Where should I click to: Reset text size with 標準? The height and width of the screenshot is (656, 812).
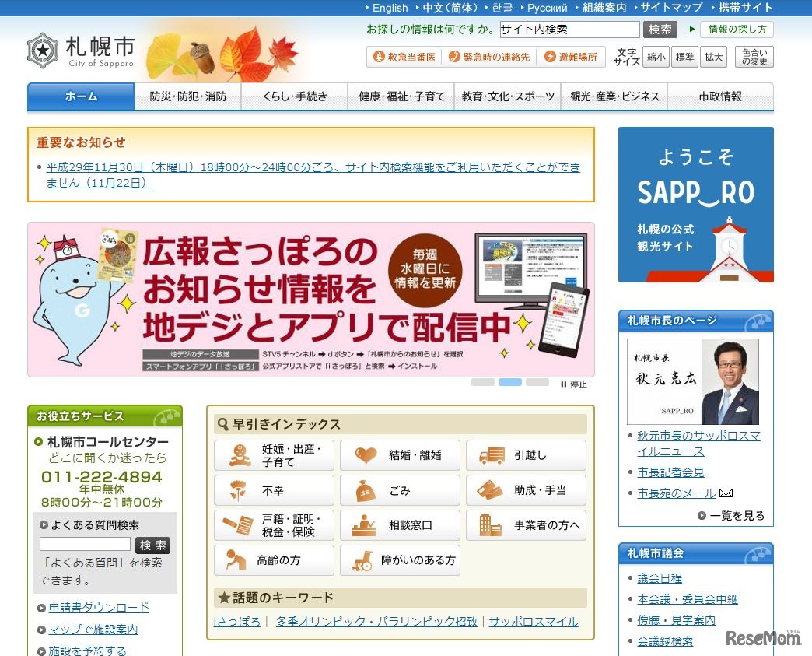684,57
